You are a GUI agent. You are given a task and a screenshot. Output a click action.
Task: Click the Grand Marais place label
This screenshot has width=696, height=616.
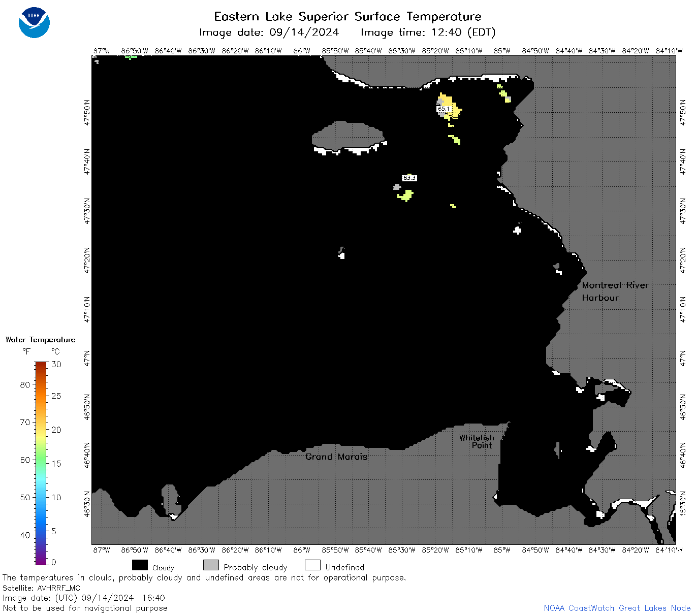point(336,457)
